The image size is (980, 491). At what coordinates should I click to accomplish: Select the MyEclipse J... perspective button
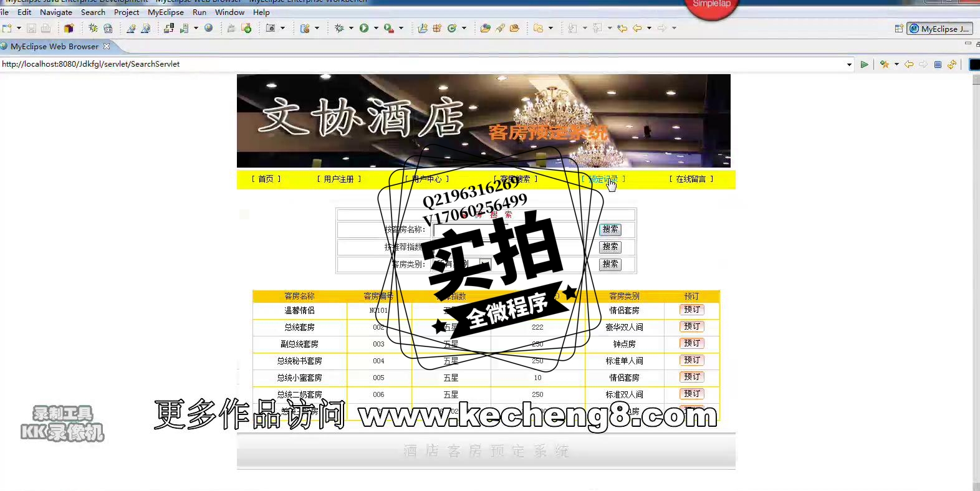coord(939,29)
